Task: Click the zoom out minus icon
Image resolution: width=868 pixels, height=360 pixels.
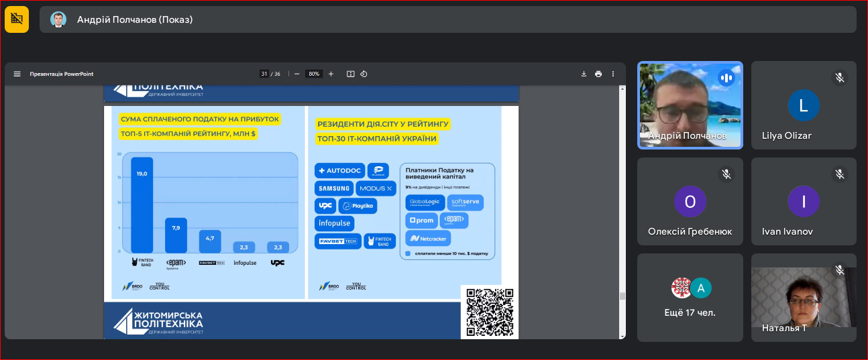Action: click(x=296, y=74)
